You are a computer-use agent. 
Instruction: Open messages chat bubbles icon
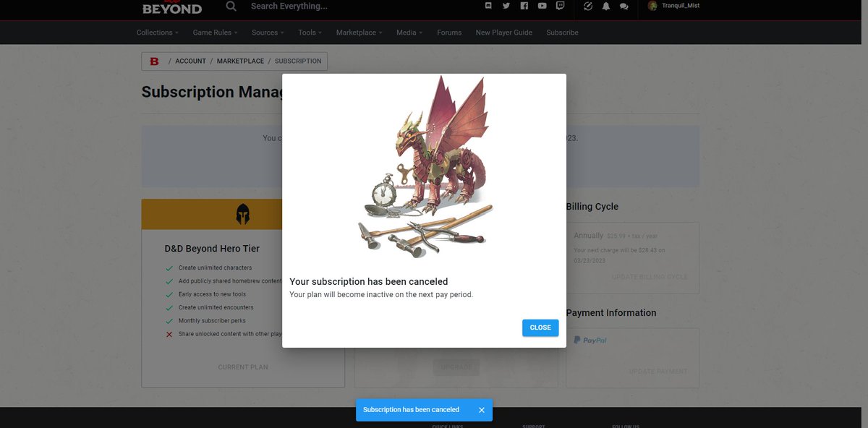click(x=624, y=6)
